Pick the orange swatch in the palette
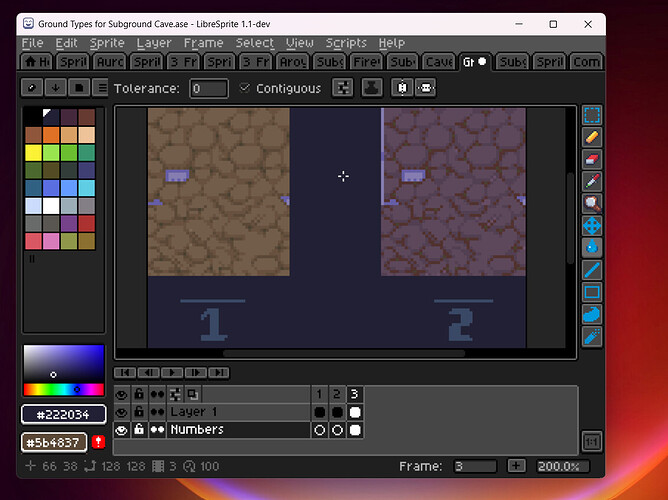Image resolution: width=668 pixels, height=500 pixels. click(x=51, y=135)
